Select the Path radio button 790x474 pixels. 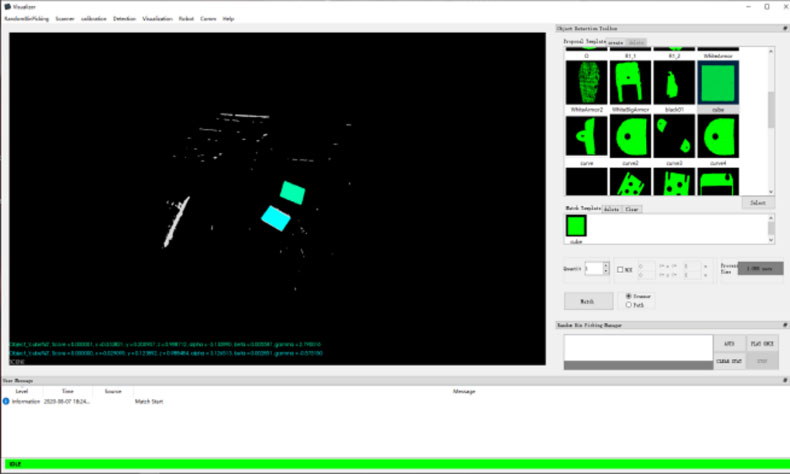628,305
